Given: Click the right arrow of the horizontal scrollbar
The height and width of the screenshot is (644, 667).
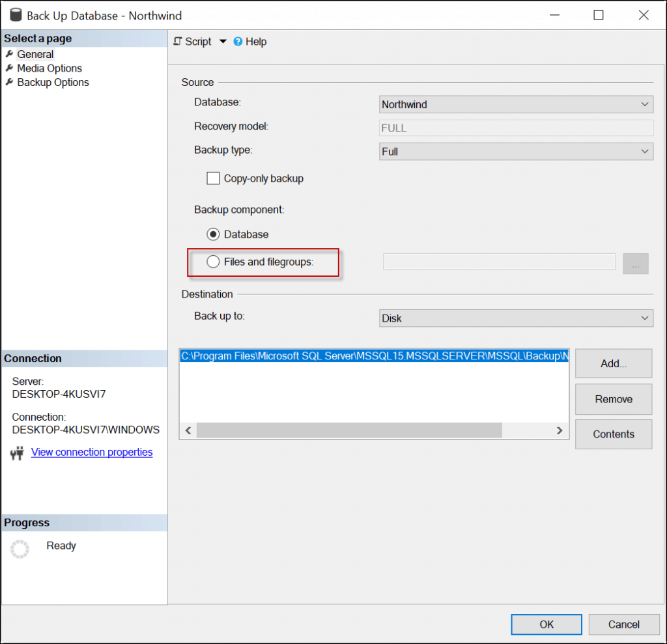Looking at the screenshot, I should click(559, 430).
